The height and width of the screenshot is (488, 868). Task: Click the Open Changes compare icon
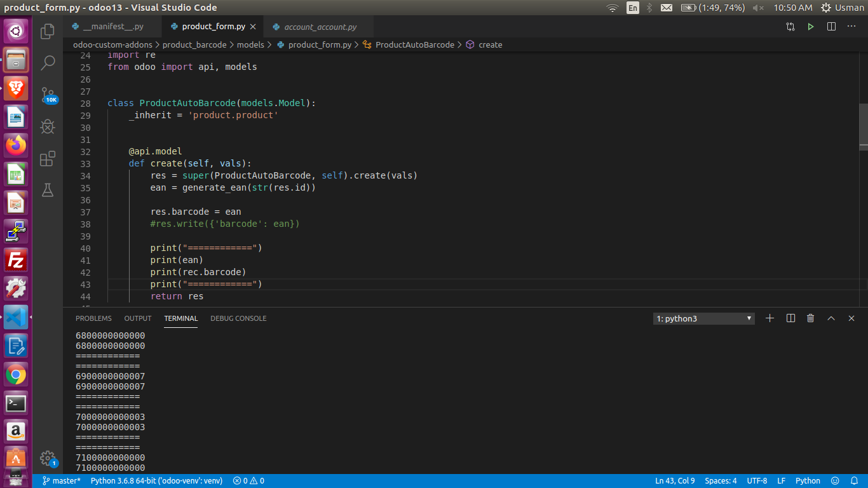click(790, 27)
